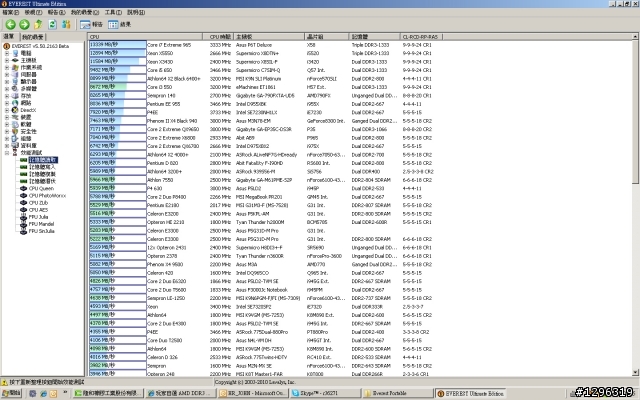Select the FPU Mandel benchmark item
Image resolution: width=640 pixels, height=400 pixels.
(x=41, y=224)
